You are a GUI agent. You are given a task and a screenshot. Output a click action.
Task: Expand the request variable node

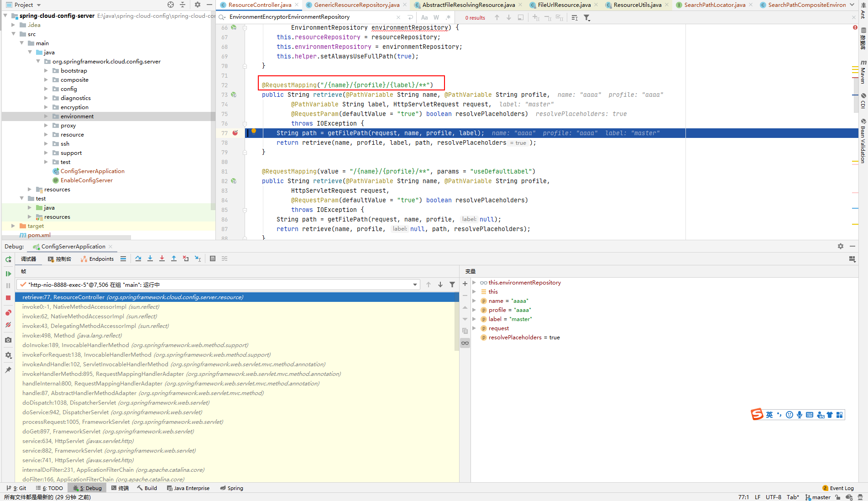(x=474, y=328)
